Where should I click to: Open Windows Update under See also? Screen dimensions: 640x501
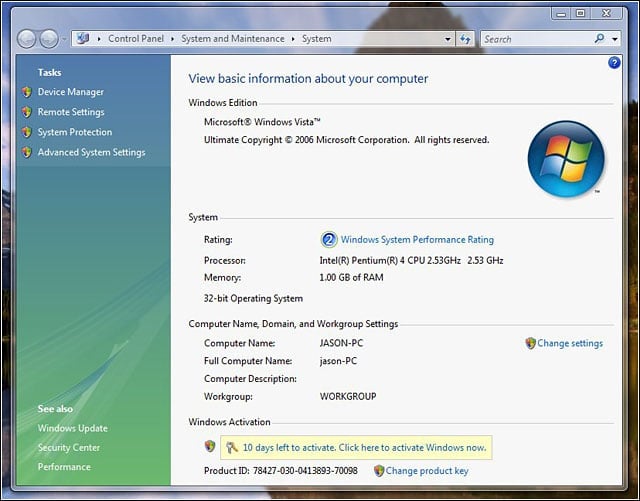point(73,428)
